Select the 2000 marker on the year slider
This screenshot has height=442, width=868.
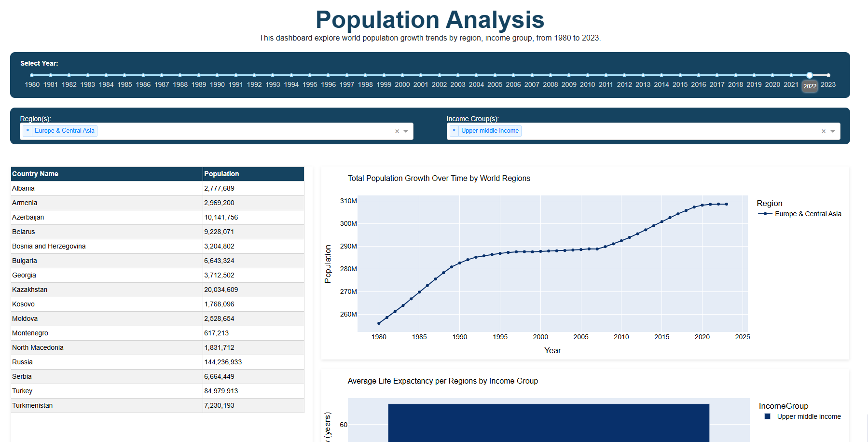(x=402, y=75)
